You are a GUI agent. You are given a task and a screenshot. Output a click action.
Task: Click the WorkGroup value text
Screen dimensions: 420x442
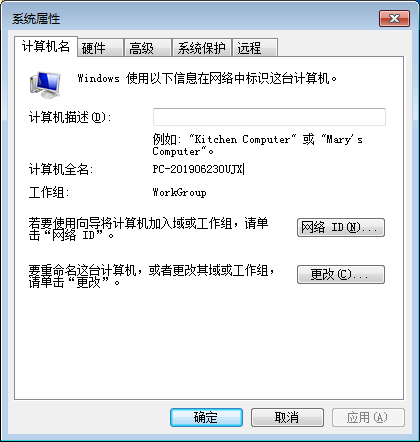179,192
